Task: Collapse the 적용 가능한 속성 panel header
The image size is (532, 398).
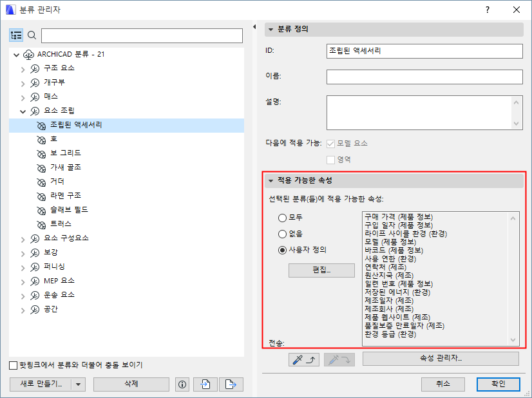Action: [394, 181]
